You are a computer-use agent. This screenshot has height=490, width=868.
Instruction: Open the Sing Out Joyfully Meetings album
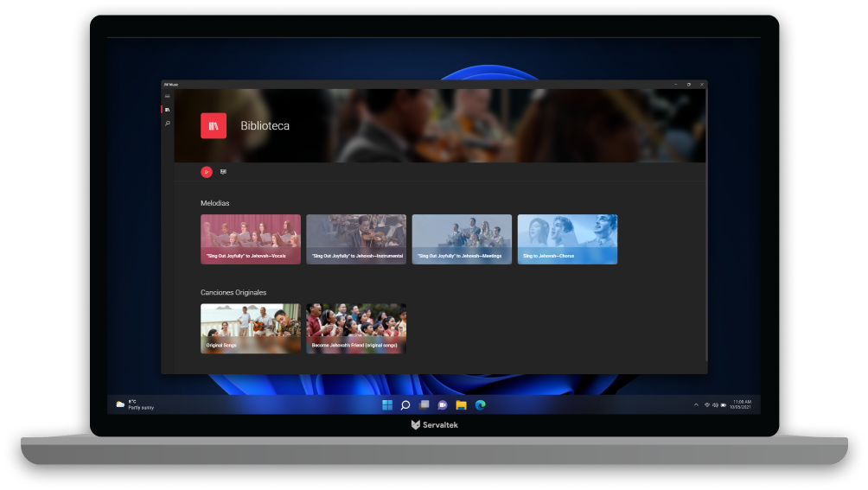point(463,239)
